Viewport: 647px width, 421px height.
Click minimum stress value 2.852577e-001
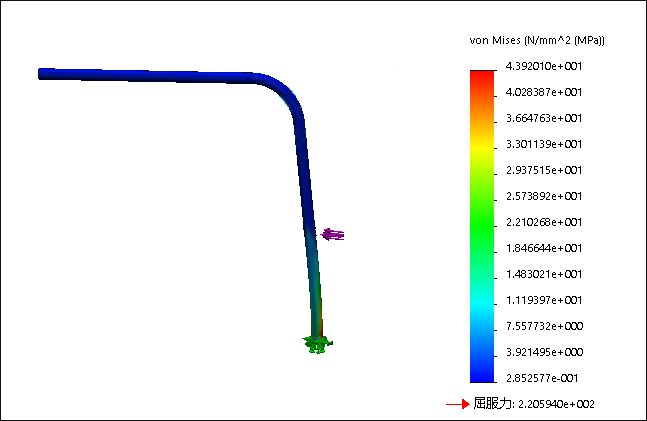tap(542, 378)
